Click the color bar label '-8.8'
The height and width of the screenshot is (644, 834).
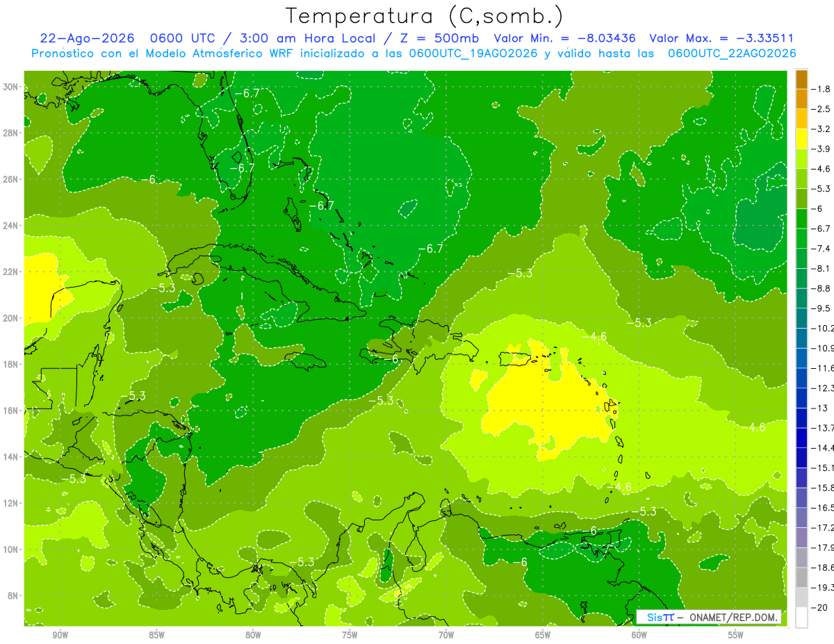pyautogui.click(x=821, y=288)
